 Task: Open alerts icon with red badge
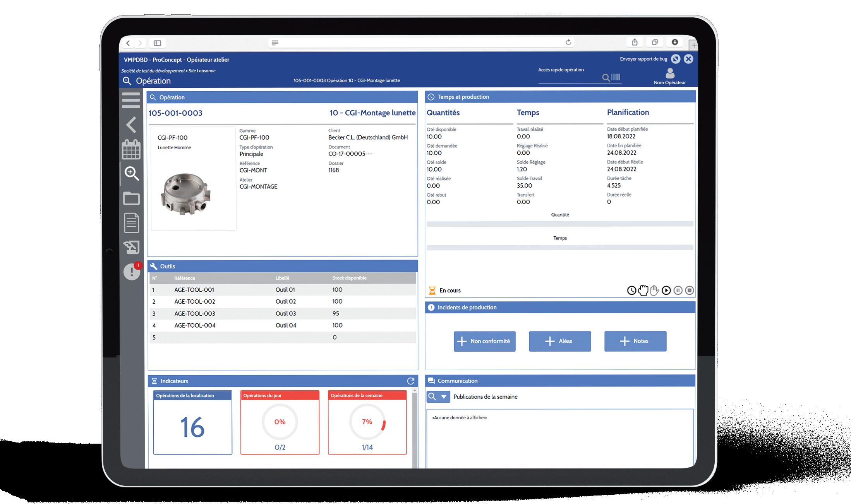(x=132, y=272)
